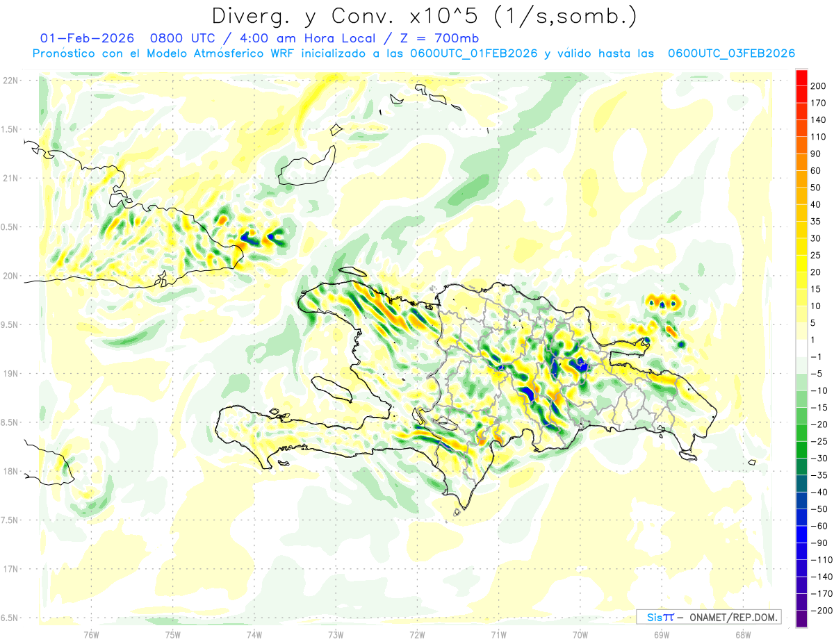
Task: Click the colorbar label 50
Action: coord(816,188)
